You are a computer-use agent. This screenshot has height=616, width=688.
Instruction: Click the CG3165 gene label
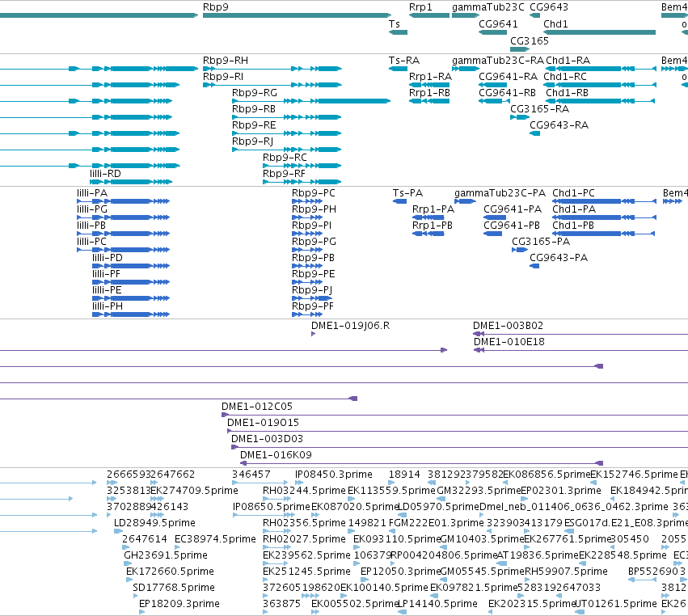[x=530, y=40]
